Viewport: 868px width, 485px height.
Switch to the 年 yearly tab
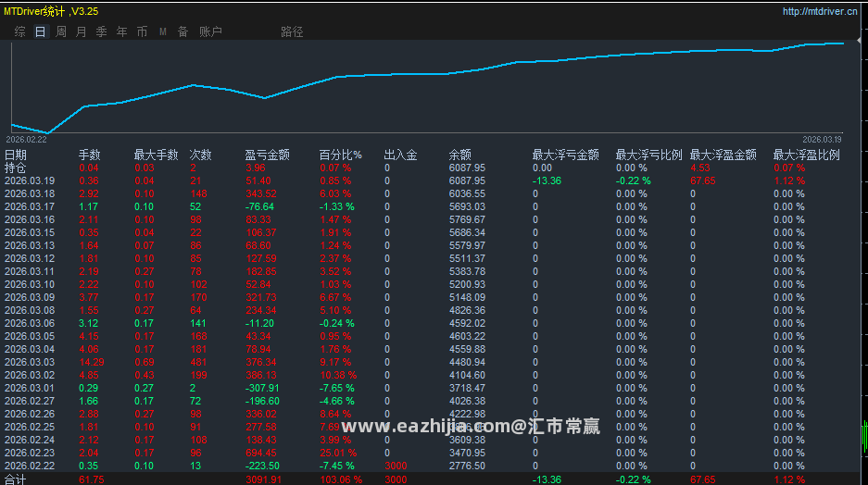coord(121,32)
